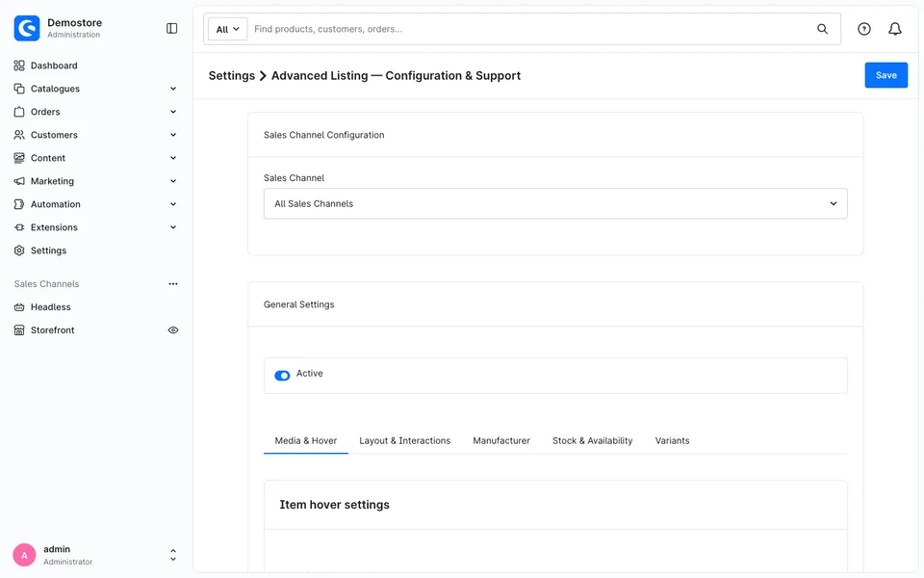Click the breadcrumb arrow after Settings
The width and height of the screenshot is (924, 578).
tap(264, 75)
